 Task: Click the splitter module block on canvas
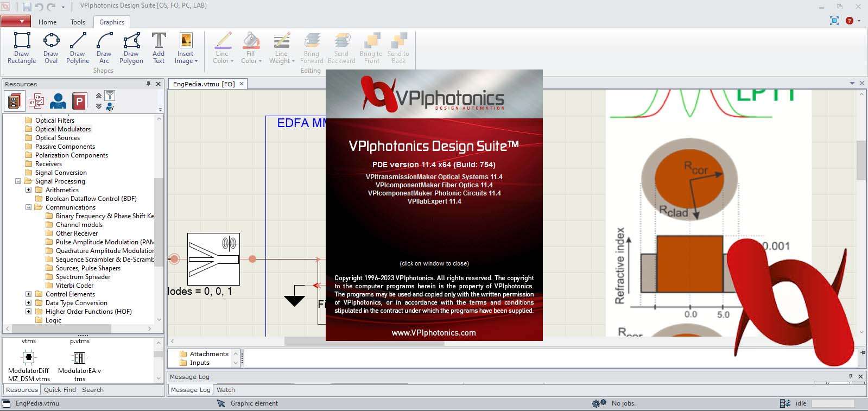[213, 259]
